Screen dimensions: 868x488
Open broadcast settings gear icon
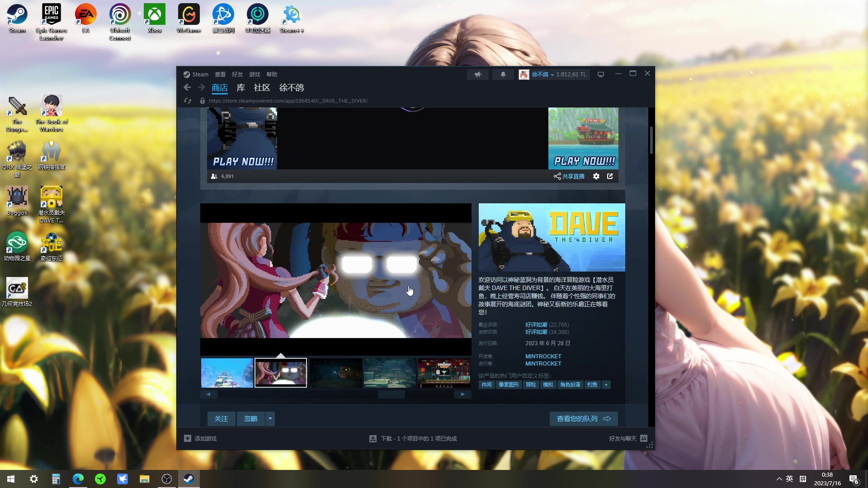[596, 176]
